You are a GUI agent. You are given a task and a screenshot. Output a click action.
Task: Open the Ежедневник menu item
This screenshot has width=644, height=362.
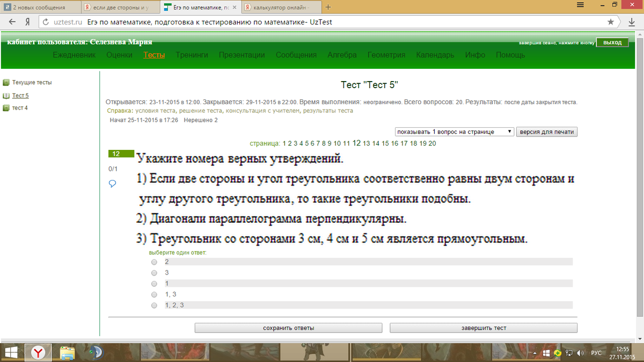tap(74, 55)
